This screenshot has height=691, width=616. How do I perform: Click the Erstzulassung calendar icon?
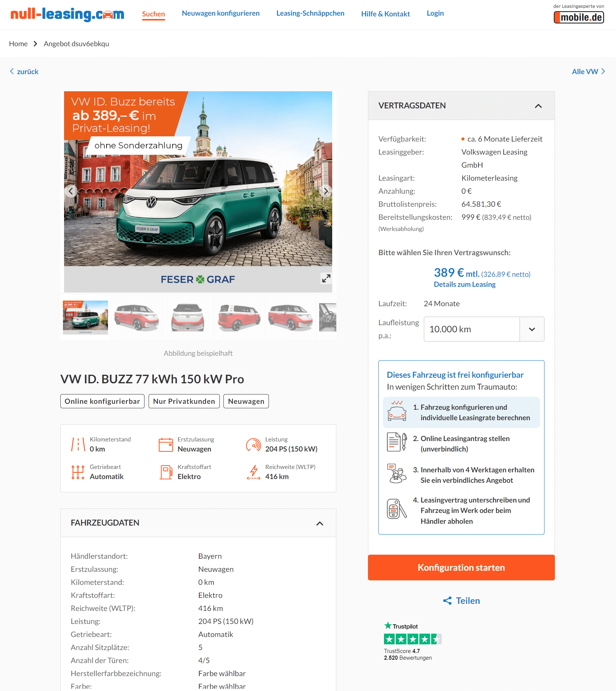(166, 444)
